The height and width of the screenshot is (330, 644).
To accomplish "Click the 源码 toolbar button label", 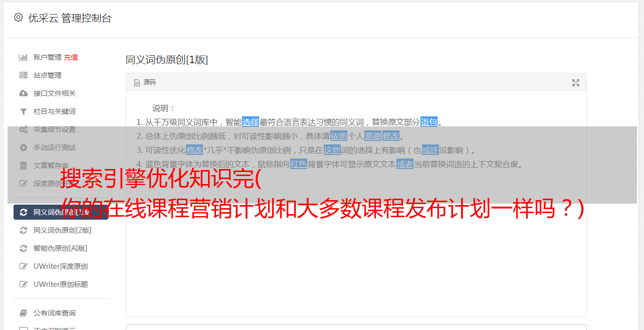I will (x=149, y=82).
